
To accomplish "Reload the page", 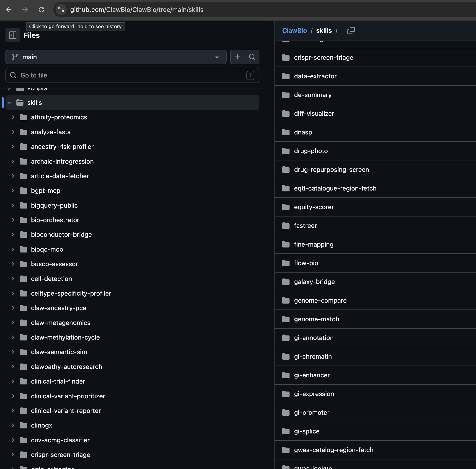I will 41,10.
